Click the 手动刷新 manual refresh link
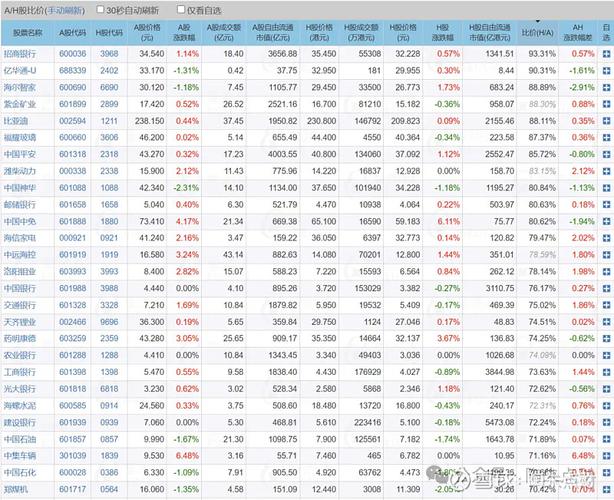The image size is (614, 500). pos(65,11)
